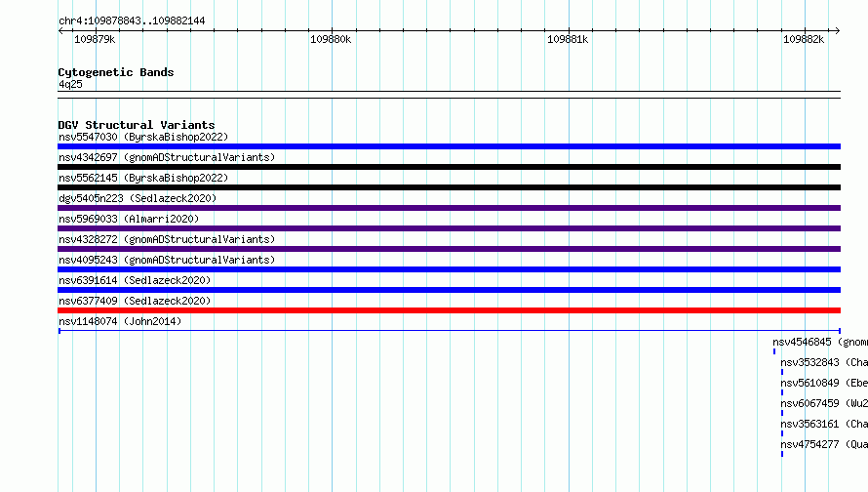The height and width of the screenshot is (492, 868).
Task: Click the 109881k ruler tick label
Action: coord(568,39)
